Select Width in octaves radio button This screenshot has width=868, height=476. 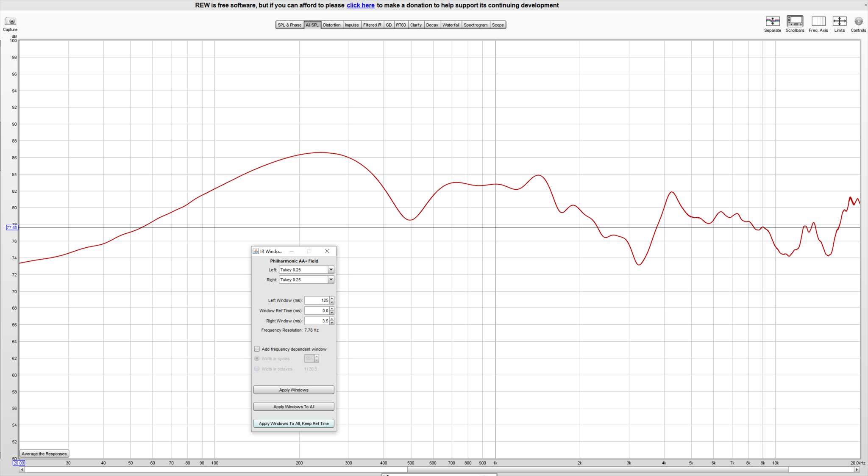pos(257,369)
